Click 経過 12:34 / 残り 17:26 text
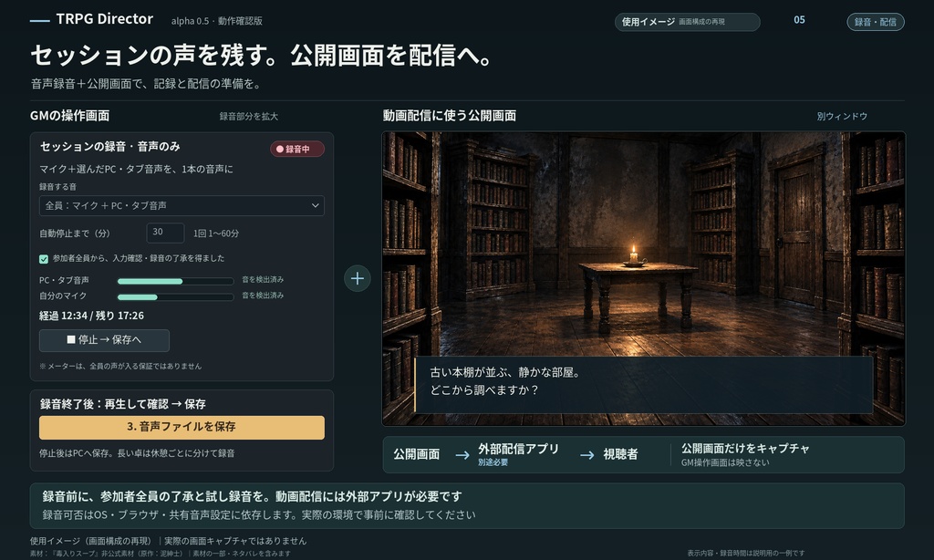Screen dimensions: 934x560 point(91,316)
